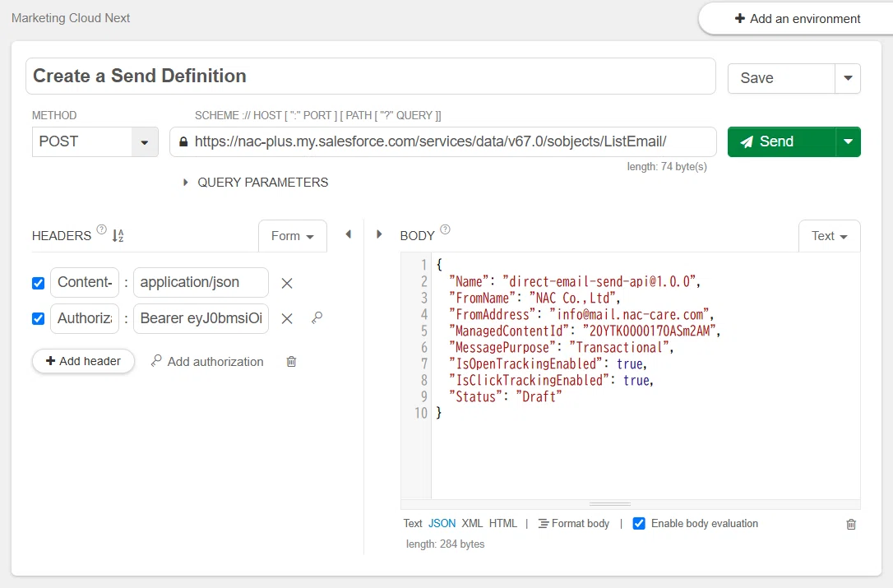Click the "FromName" line in the body
This screenshot has height=588, width=893.
click(x=534, y=298)
